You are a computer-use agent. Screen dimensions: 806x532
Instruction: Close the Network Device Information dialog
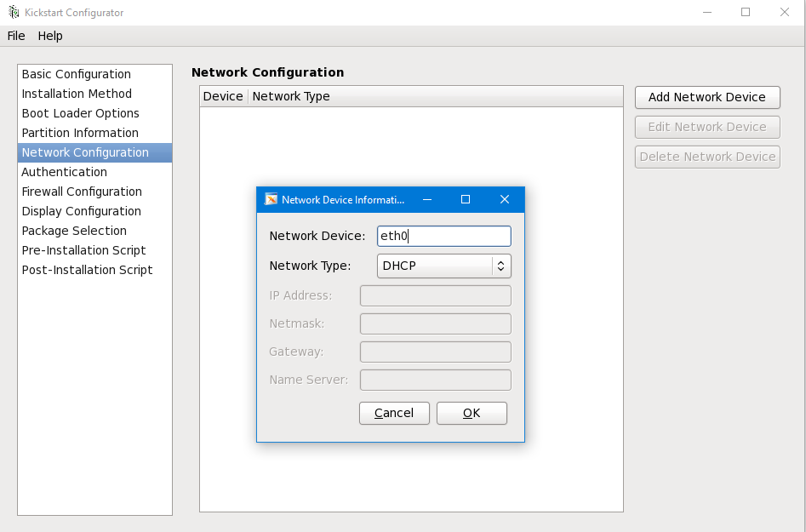(505, 199)
